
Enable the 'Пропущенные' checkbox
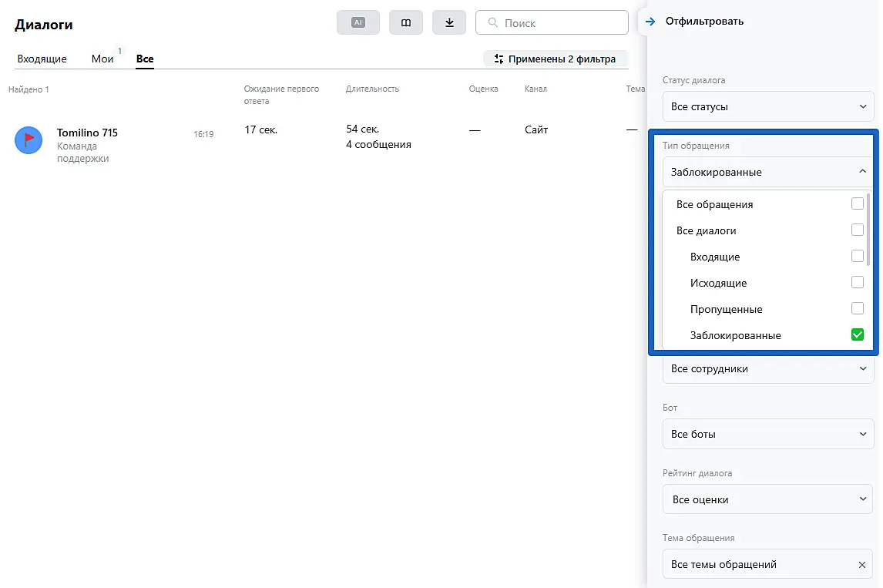point(857,308)
